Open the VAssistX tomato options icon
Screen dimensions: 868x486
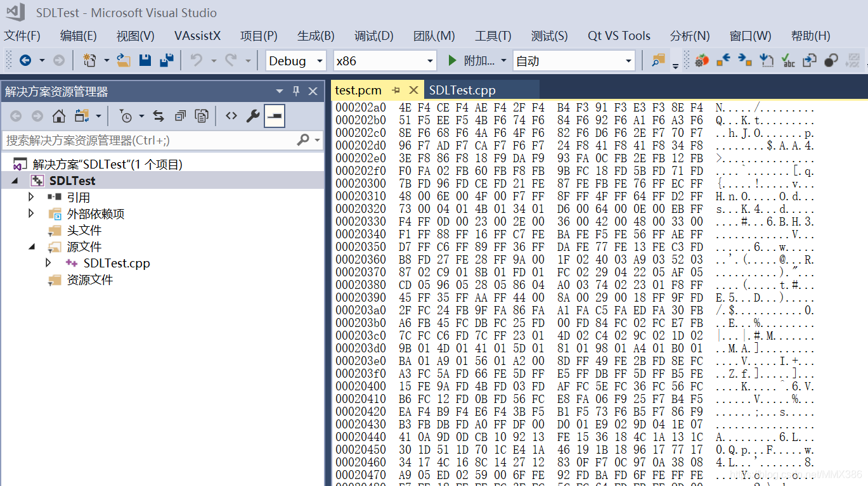coord(701,60)
